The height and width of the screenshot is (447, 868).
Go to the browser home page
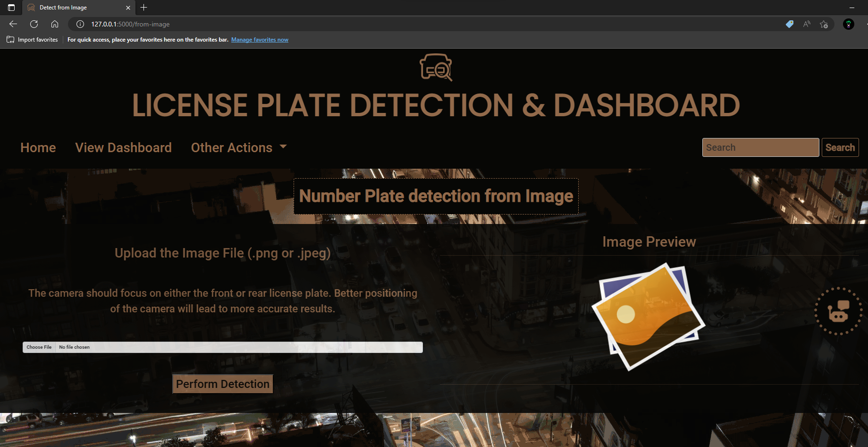pos(55,24)
